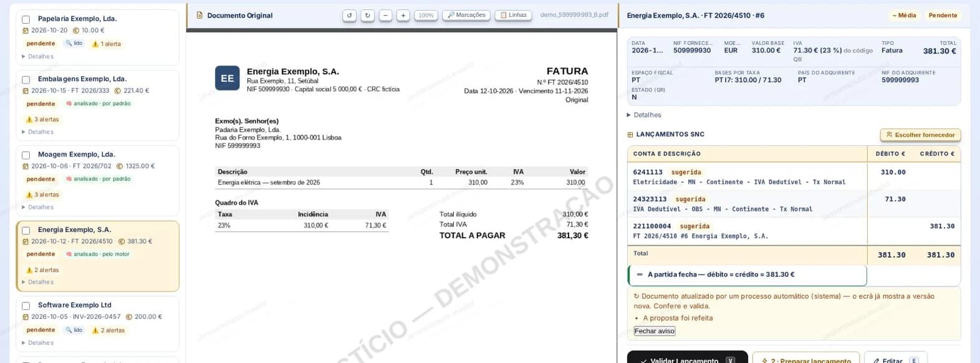Click Média priority badge in header
Viewport: 980px width, 363px height.
904,15
